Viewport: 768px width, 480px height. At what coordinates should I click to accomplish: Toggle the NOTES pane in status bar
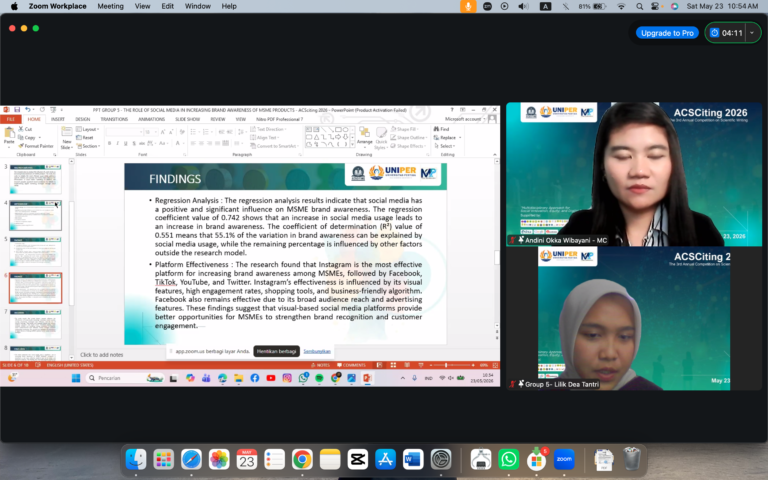click(x=320, y=365)
